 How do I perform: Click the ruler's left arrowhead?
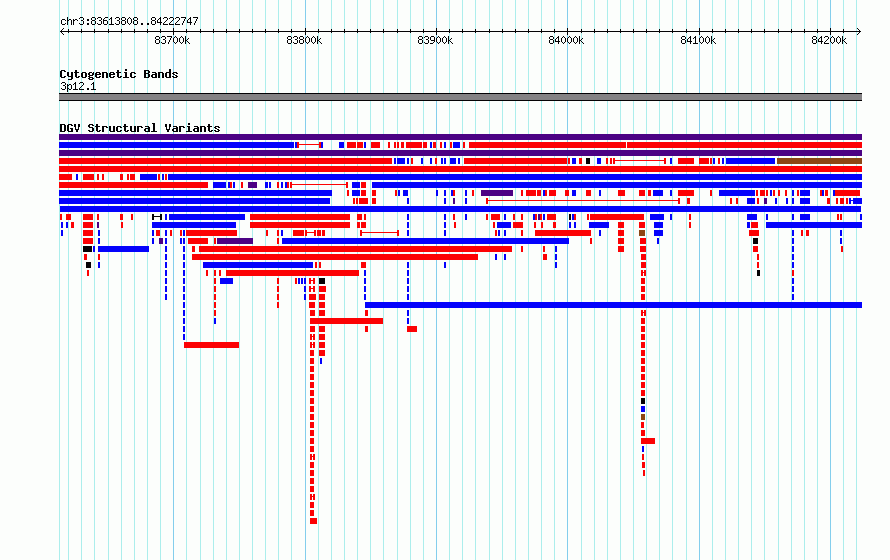point(62,31)
